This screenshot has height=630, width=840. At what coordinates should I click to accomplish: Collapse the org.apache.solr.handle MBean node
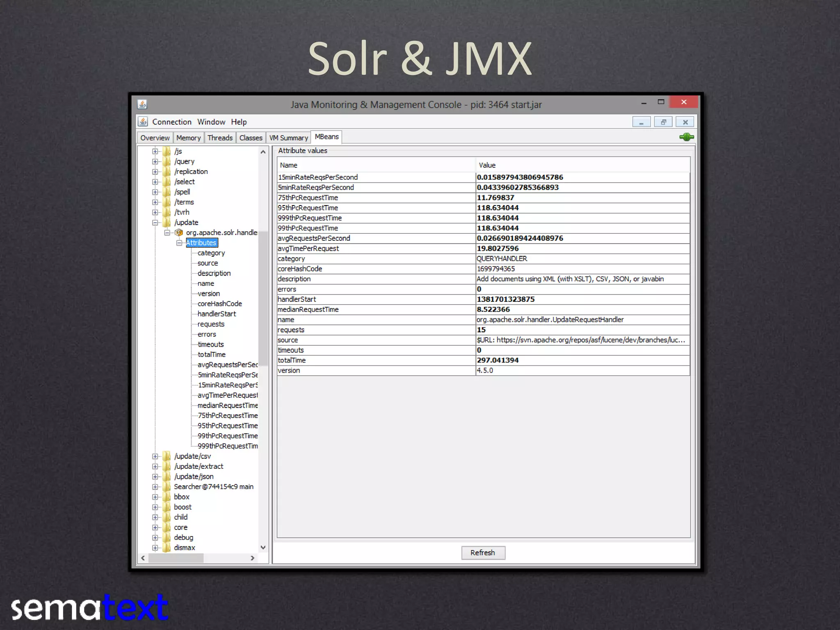(167, 233)
